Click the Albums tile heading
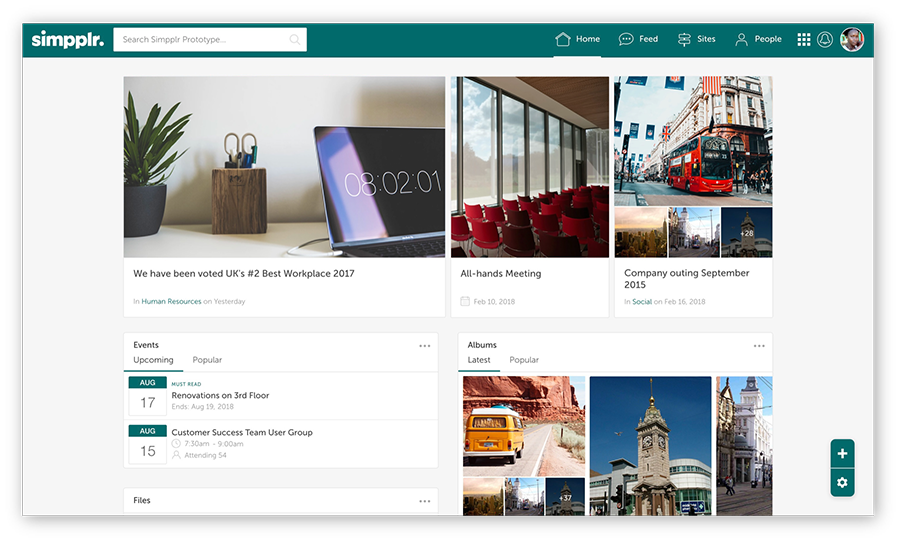Viewport: 900px width, 542px height. pyautogui.click(x=482, y=345)
